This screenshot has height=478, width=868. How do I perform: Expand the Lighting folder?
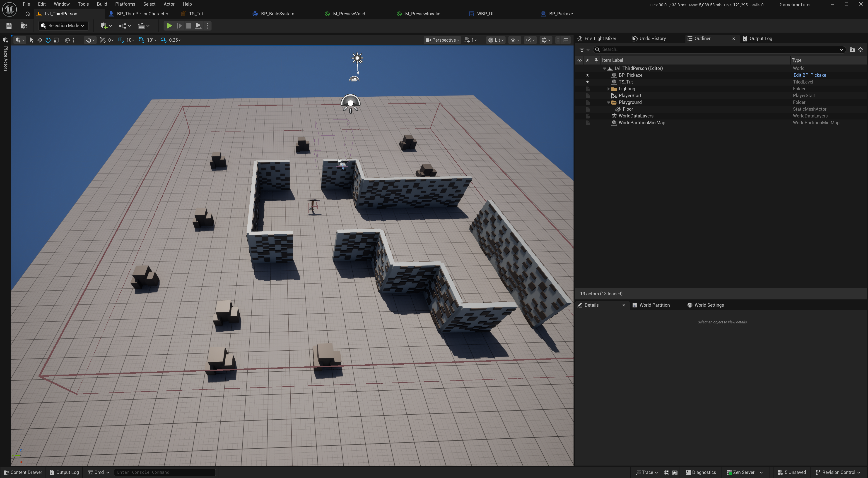(x=608, y=89)
